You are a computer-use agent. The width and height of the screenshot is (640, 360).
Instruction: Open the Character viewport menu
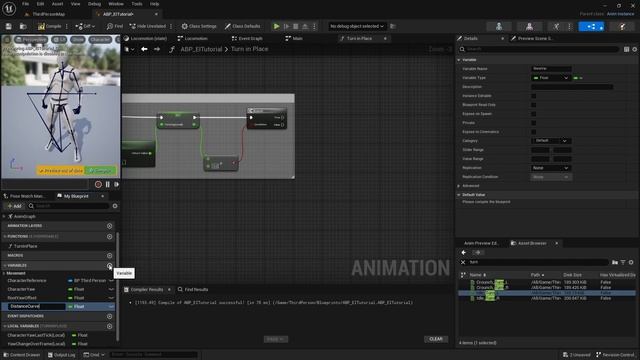[x=100, y=40]
